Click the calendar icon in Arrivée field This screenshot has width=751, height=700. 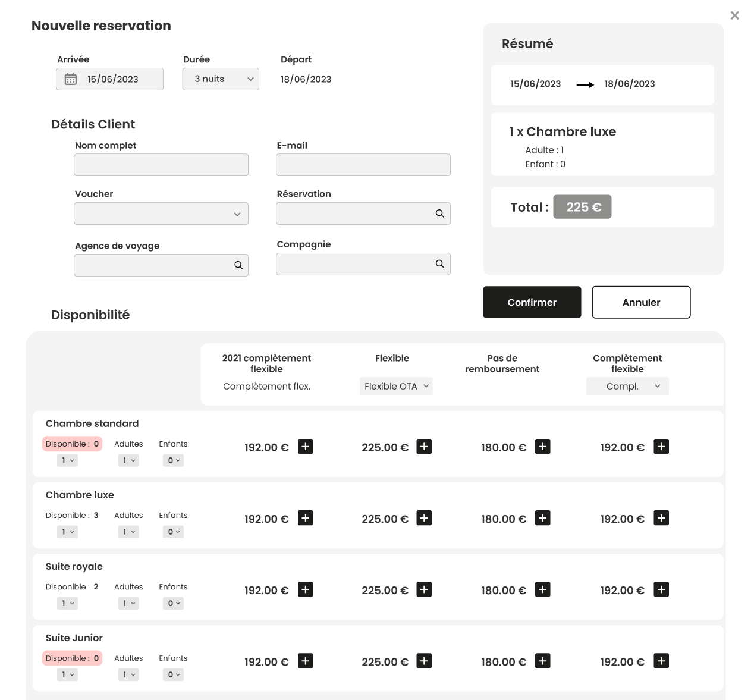(71, 79)
